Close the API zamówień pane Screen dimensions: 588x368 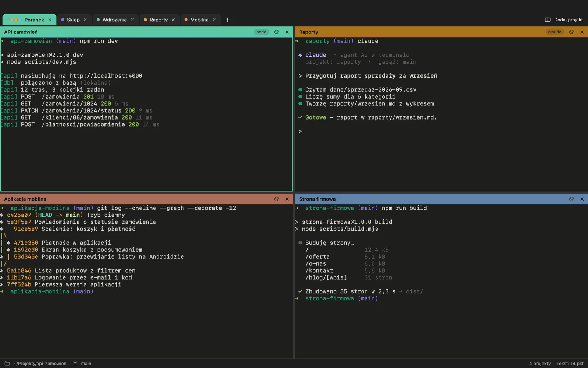click(x=287, y=32)
